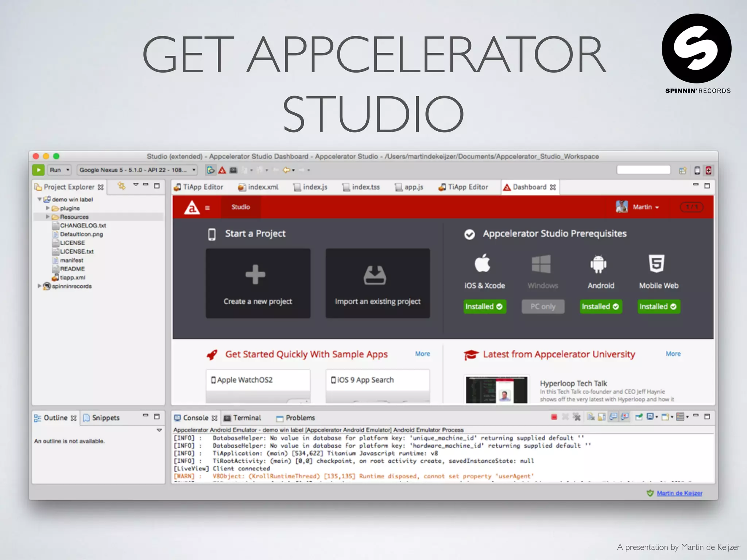Image resolution: width=747 pixels, height=560 pixels.
Task: Collapse the demo win label project
Action: point(39,199)
